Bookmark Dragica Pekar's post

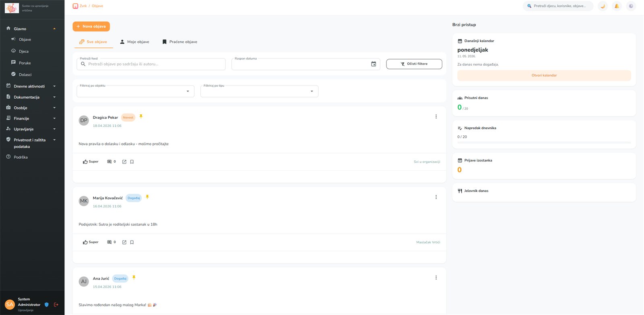[x=132, y=162]
